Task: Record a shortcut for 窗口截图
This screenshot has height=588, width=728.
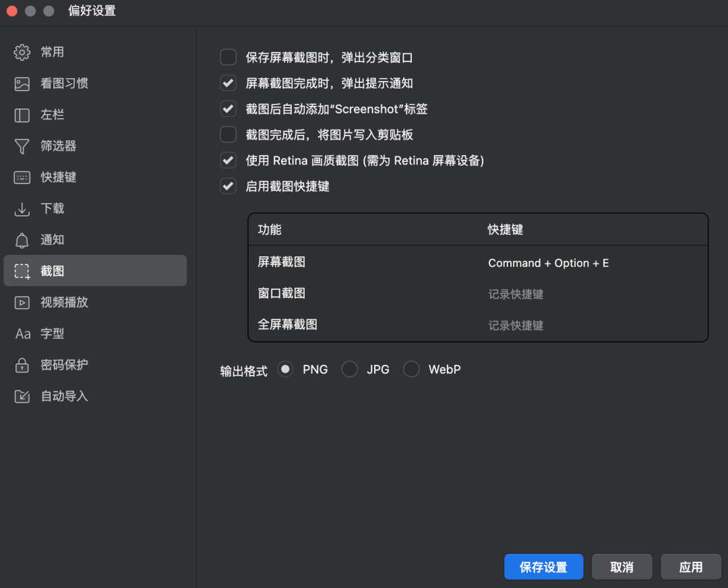Action: click(x=516, y=293)
